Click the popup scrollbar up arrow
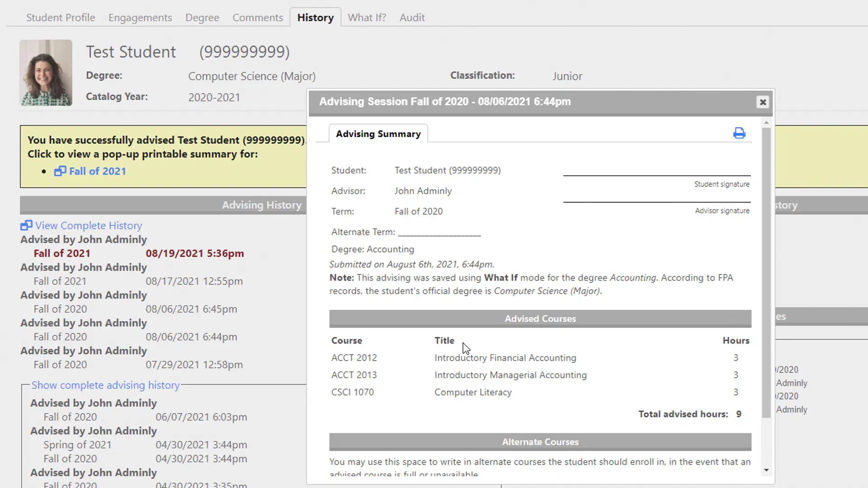This screenshot has width=868, height=488. 766,123
